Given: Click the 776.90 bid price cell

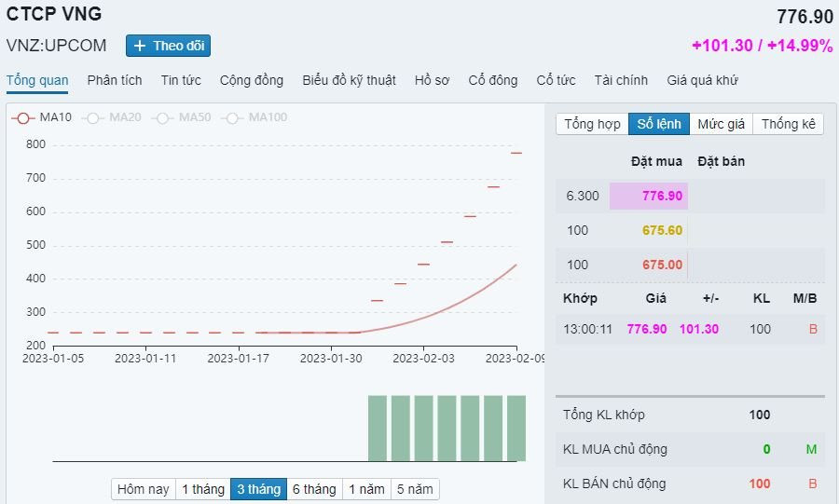Looking at the screenshot, I should pyautogui.click(x=649, y=197).
